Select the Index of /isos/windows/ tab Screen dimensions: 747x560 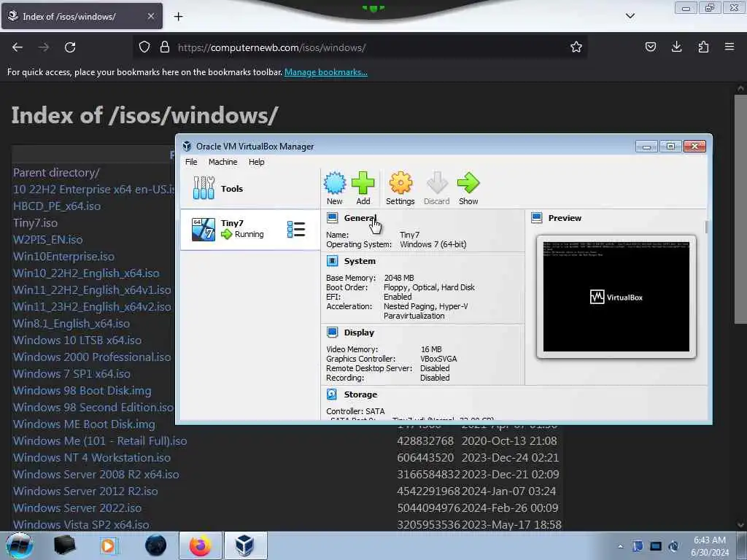82,16
